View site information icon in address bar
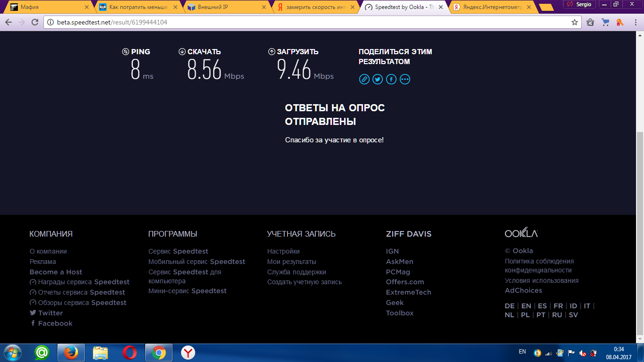Screen dimensions: 644x362 (x=50, y=22)
